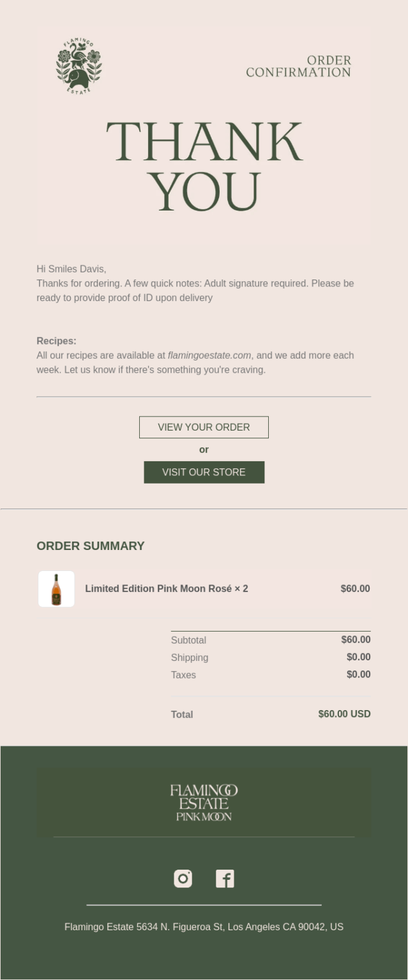Image resolution: width=408 pixels, height=980 pixels.
Task: Select the $60.00 product price
Action: tap(355, 588)
